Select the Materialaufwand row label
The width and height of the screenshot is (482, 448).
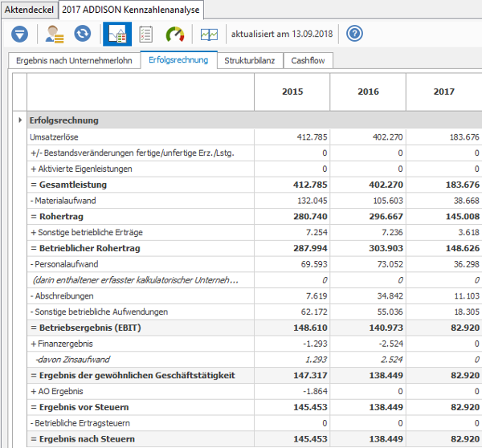click(63, 201)
